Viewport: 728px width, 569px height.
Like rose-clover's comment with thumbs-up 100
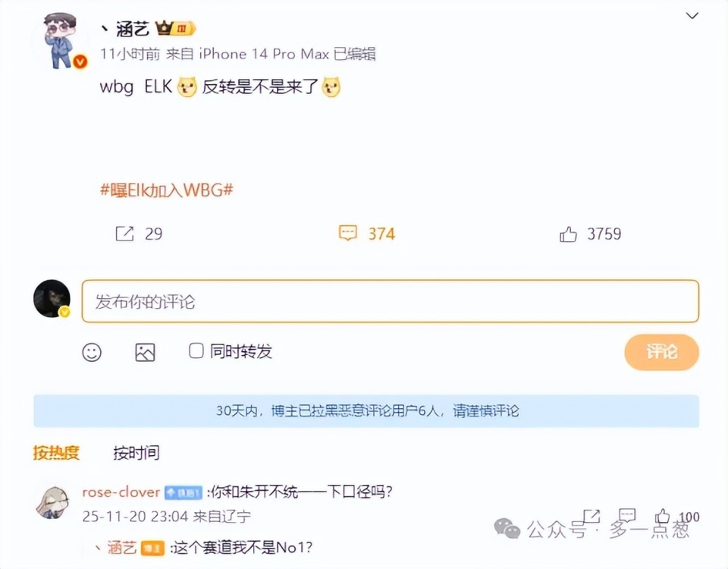coord(662,516)
